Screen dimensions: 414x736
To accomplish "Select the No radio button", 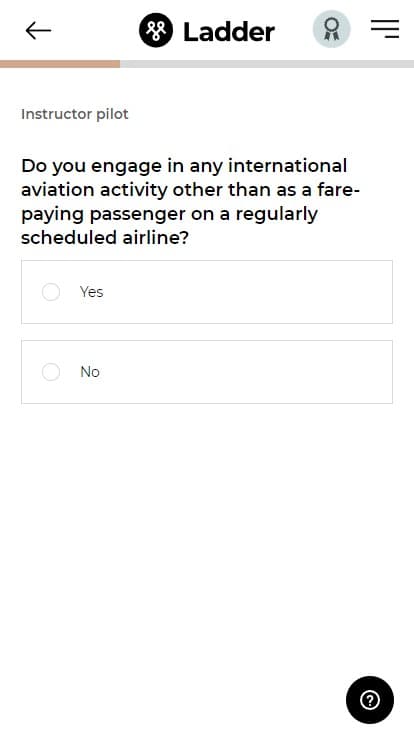I will tap(51, 372).
